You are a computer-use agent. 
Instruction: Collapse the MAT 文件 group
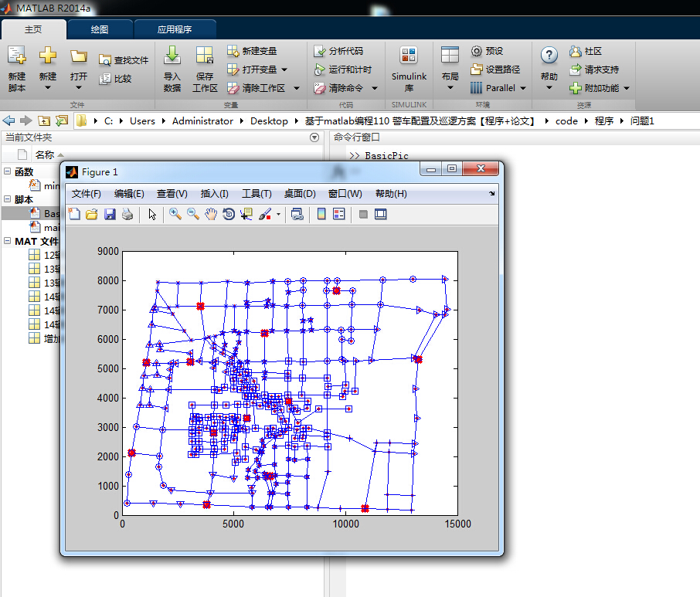click(x=7, y=240)
